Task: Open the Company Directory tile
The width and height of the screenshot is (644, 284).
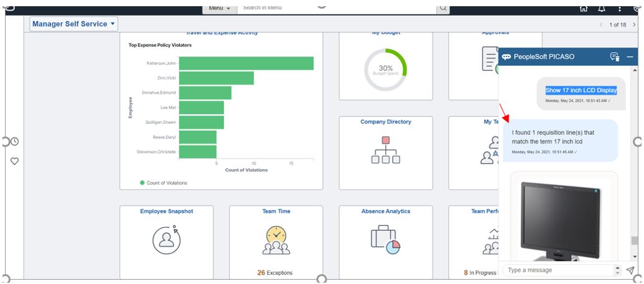Action: (x=386, y=153)
